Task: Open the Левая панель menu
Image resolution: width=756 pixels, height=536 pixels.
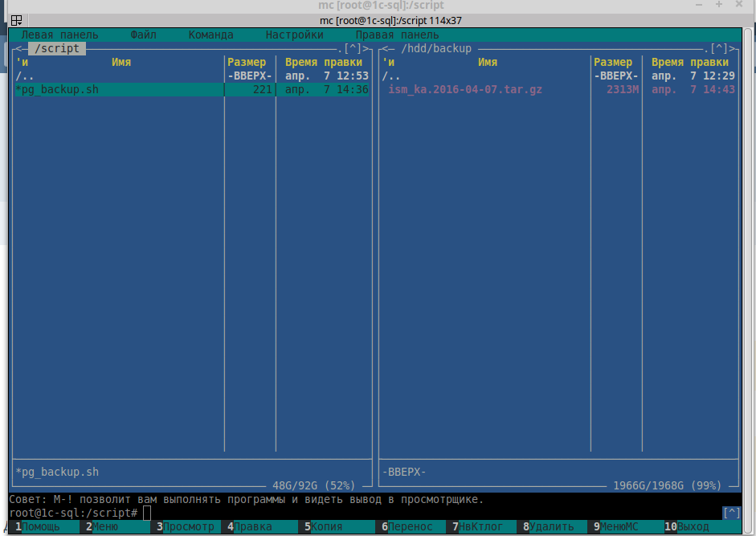Action: click(x=59, y=35)
